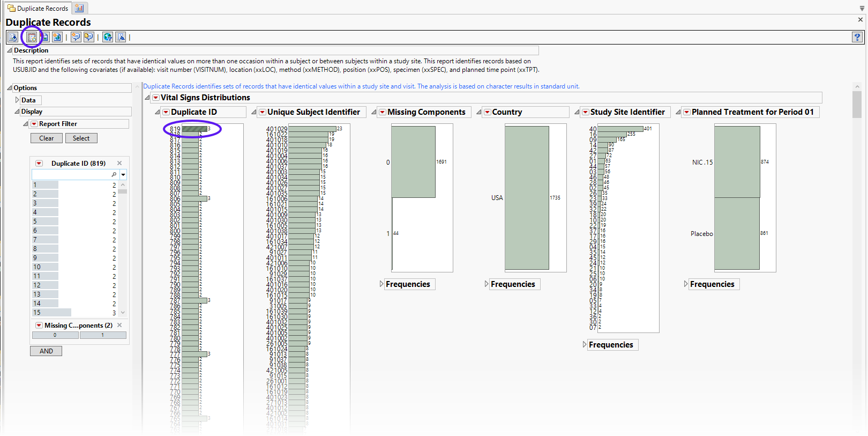Switch to the Duplicate Records tab
Viewport: 868px width, 436px height.
click(x=38, y=8)
